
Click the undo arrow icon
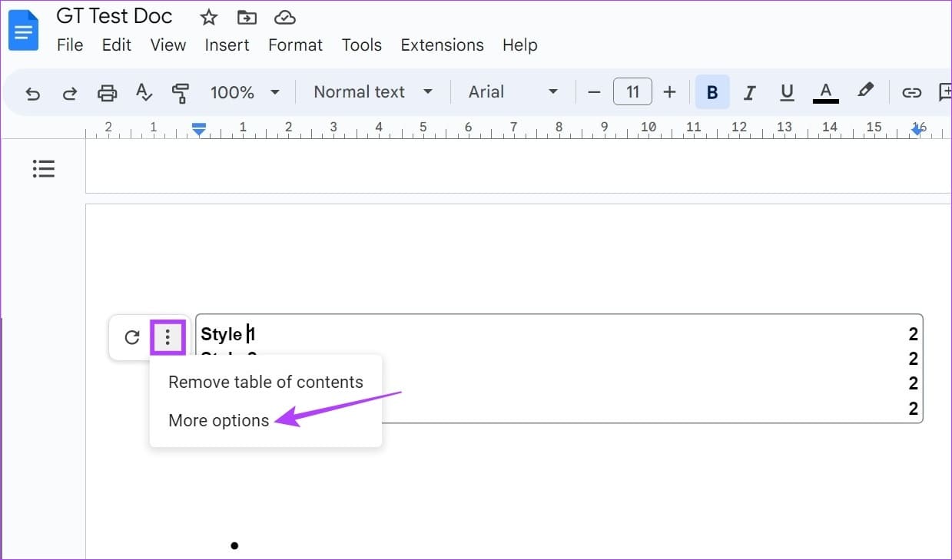point(33,93)
